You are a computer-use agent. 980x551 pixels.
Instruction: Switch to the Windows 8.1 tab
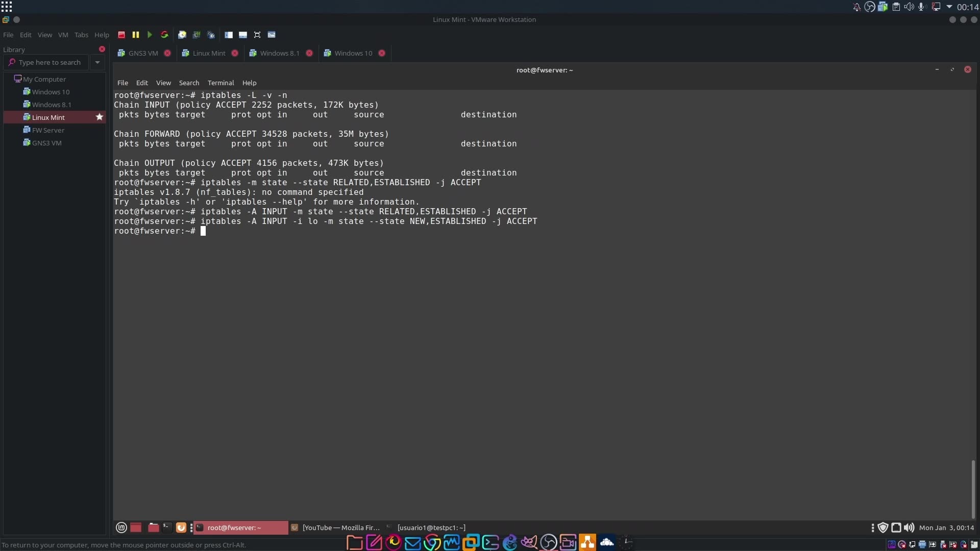280,53
